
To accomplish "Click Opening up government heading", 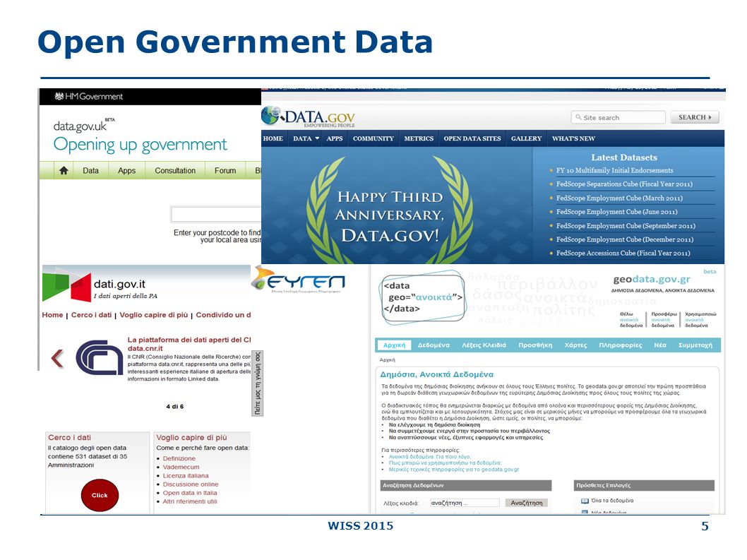I will click(x=140, y=144).
